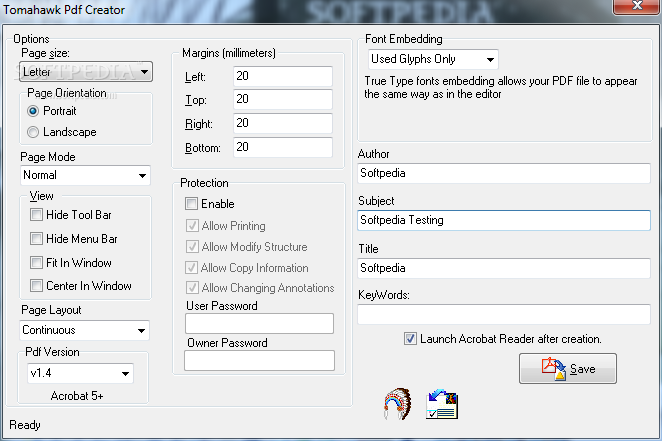The height and width of the screenshot is (441, 662).
Task: Open the Page Mode Normal dropdown
Action: (85, 175)
